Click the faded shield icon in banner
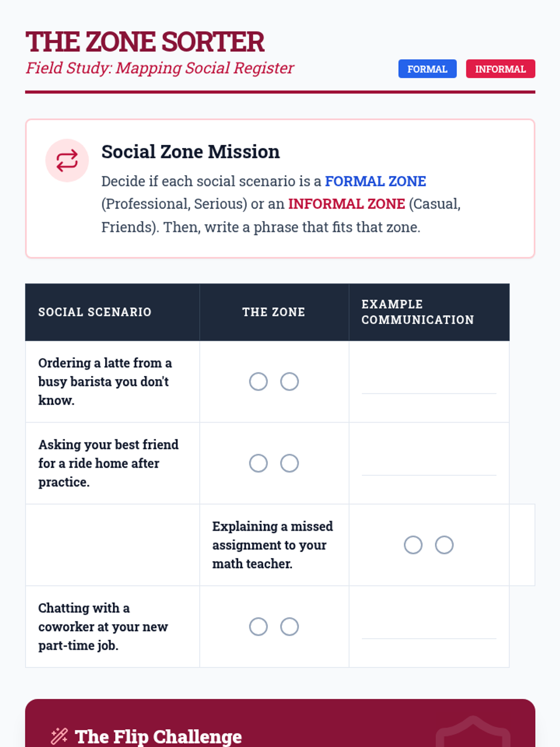This screenshot has width=560, height=747. tap(473, 732)
